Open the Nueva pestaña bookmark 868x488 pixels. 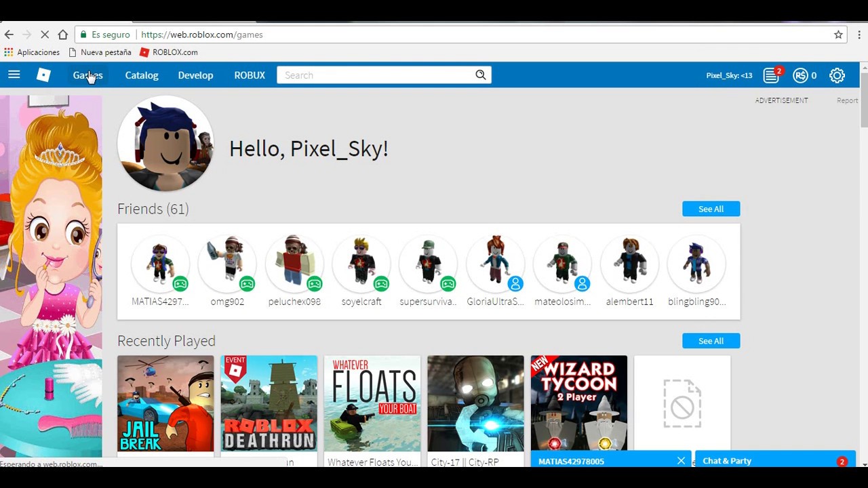pos(100,52)
